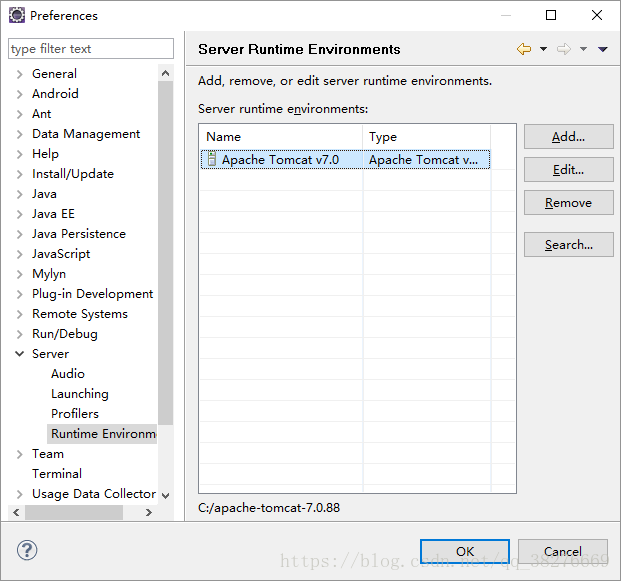Remove the selected runtime environment

point(569,202)
